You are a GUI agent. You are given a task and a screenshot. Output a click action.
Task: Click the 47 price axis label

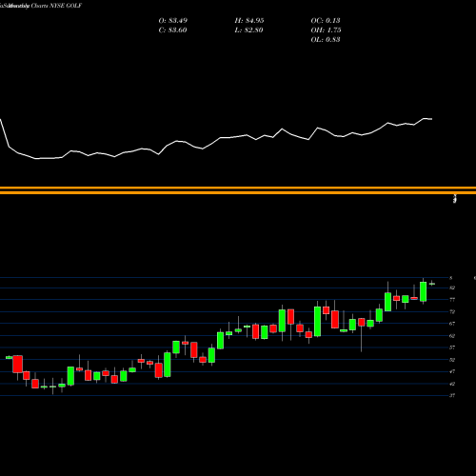(x=452, y=371)
